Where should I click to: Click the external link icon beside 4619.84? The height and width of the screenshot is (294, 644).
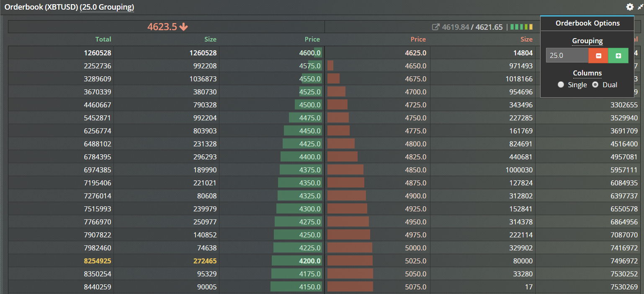tap(435, 27)
